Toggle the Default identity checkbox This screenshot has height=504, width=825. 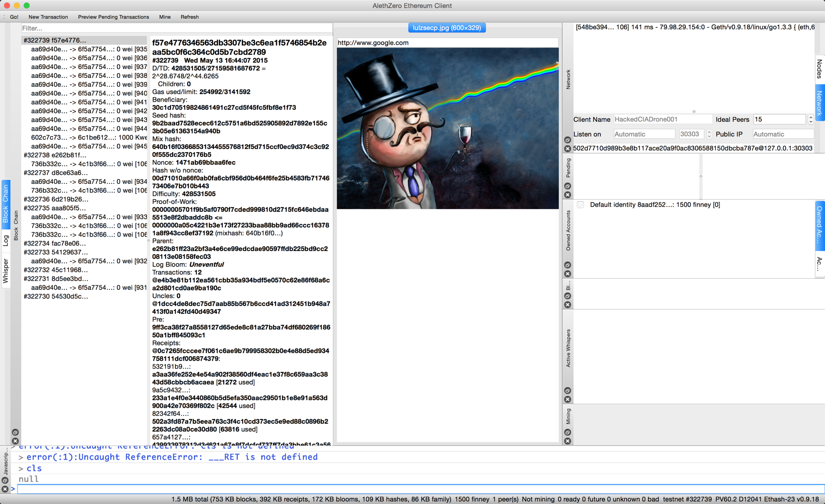click(x=580, y=204)
